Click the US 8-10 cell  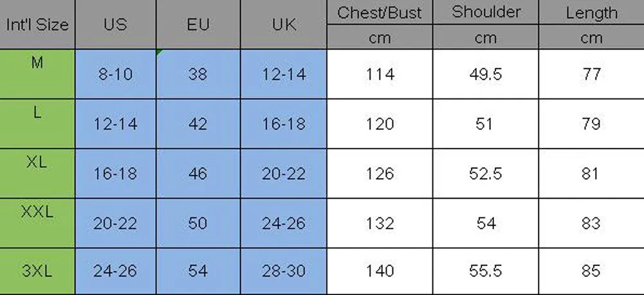(115, 74)
